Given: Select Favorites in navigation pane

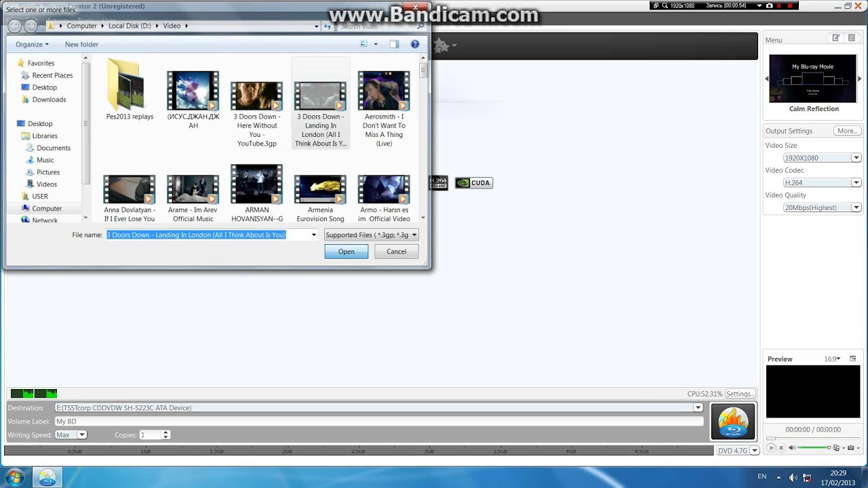Looking at the screenshot, I should coord(41,63).
